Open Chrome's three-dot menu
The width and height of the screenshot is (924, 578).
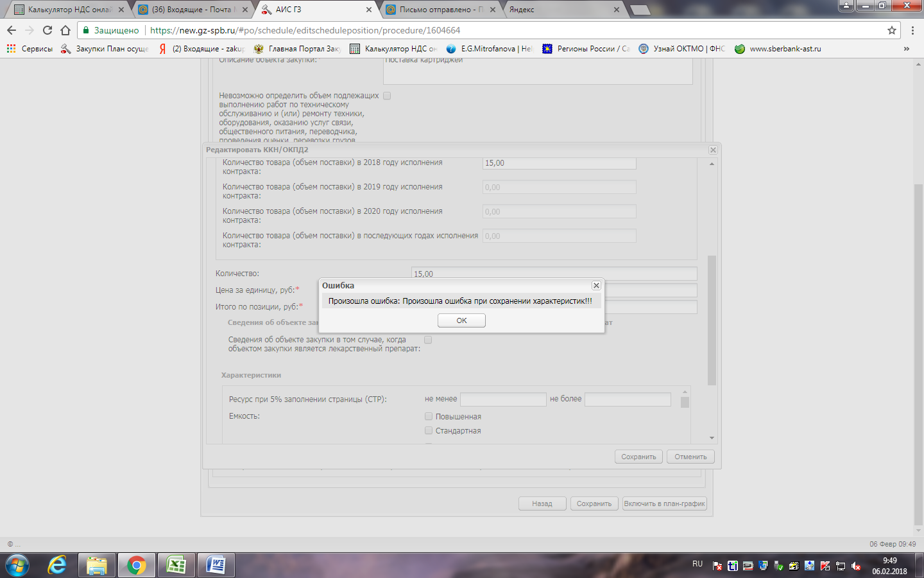coord(912,30)
